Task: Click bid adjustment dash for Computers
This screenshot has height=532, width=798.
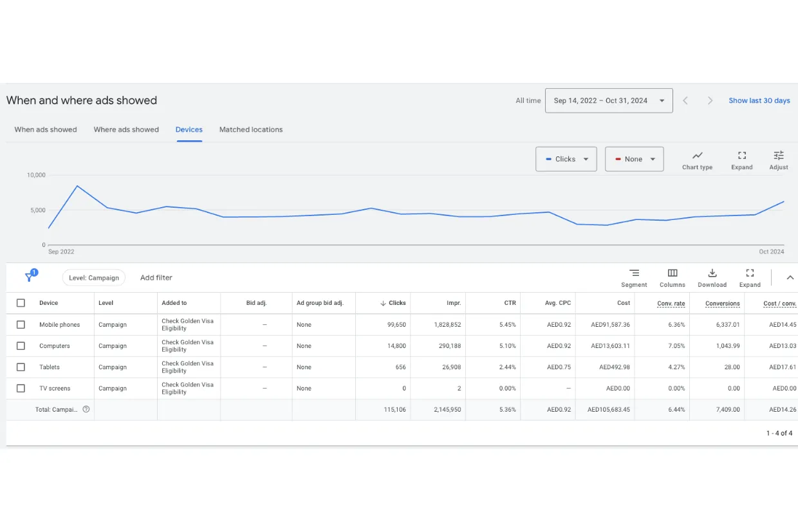Action: coord(264,346)
